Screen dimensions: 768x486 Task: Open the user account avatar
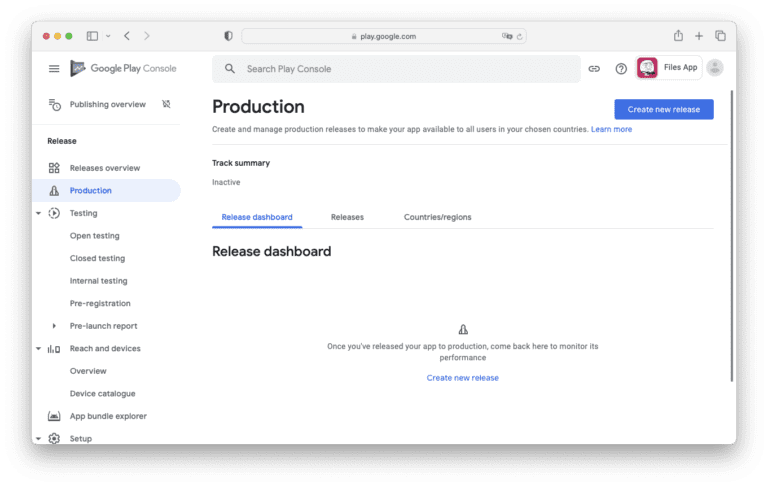tap(715, 68)
